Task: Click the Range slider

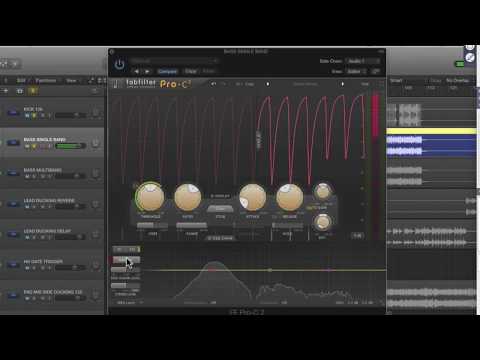Action: [x=191, y=226]
